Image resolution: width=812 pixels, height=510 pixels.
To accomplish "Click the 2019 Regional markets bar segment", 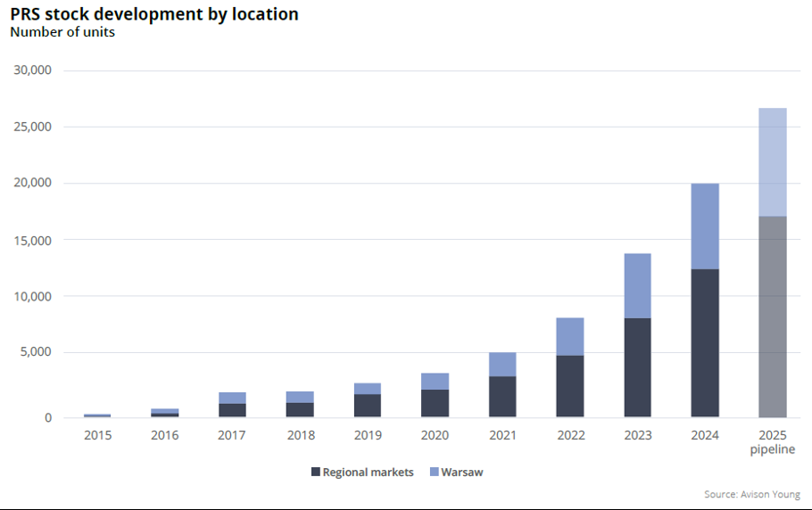I will click(367, 406).
